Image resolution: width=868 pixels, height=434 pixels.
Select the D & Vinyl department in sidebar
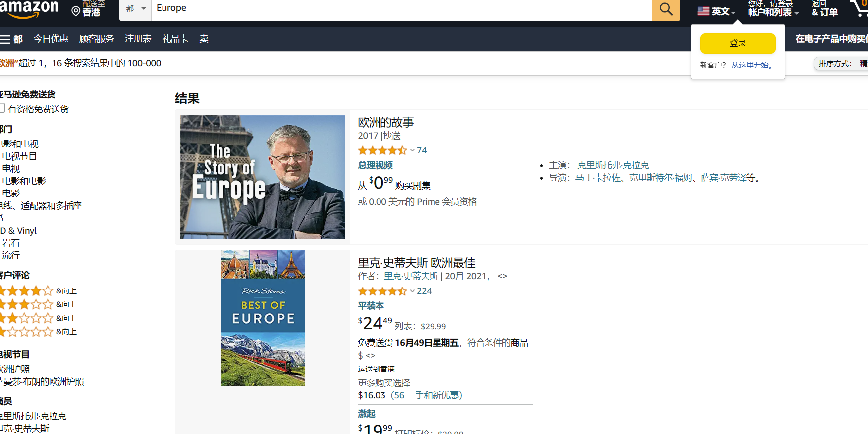point(18,231)
